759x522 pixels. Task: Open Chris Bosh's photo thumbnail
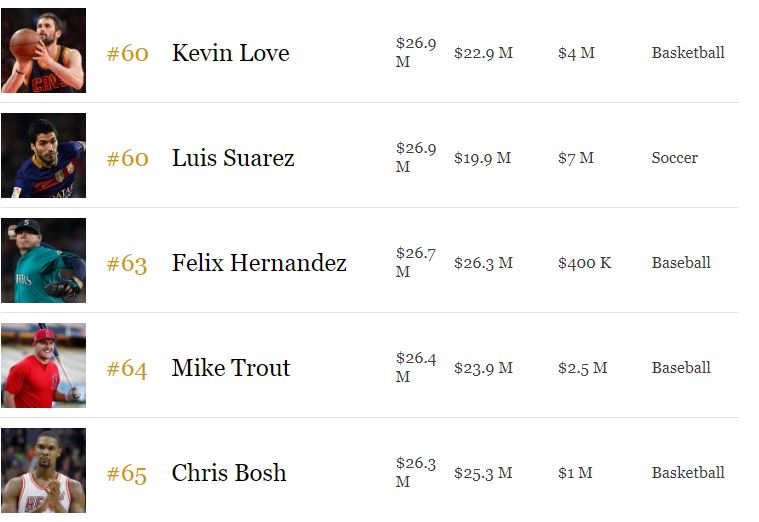click(x=44, y=471)
